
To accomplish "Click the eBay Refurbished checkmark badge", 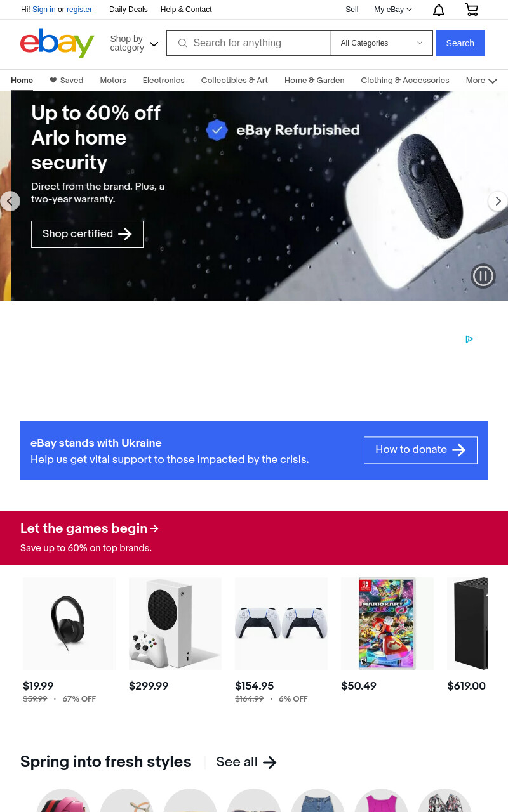I will (217, 130).
